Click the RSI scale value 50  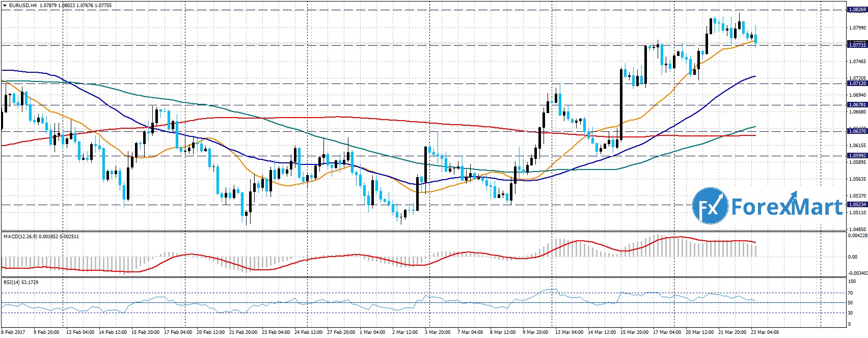point(851,303)
